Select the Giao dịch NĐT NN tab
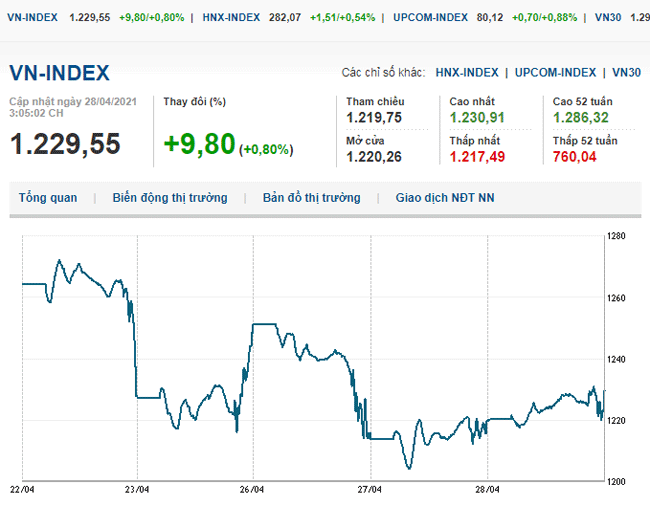The width and height of the screenshot is (650, 505). coord(445,198)
